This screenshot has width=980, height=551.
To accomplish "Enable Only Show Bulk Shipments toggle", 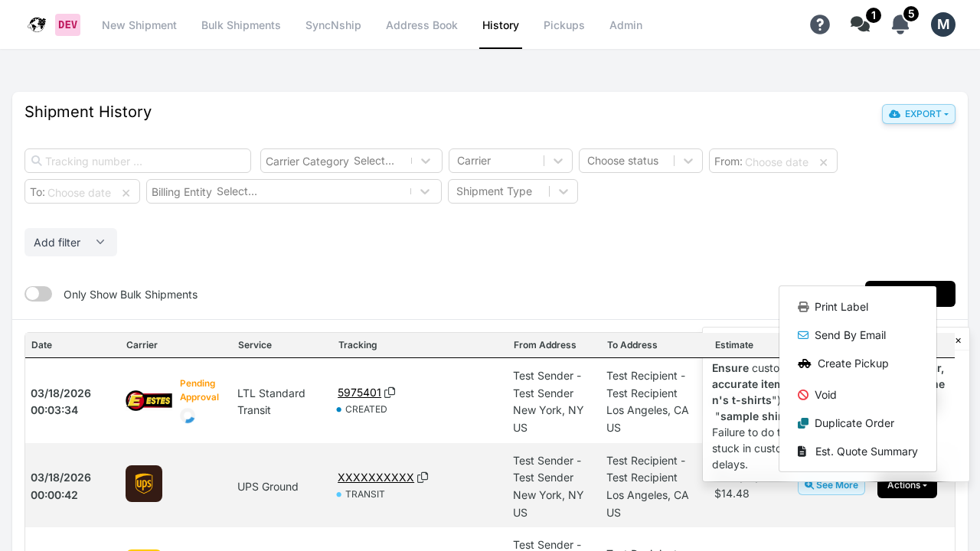I will click(38, 293).
